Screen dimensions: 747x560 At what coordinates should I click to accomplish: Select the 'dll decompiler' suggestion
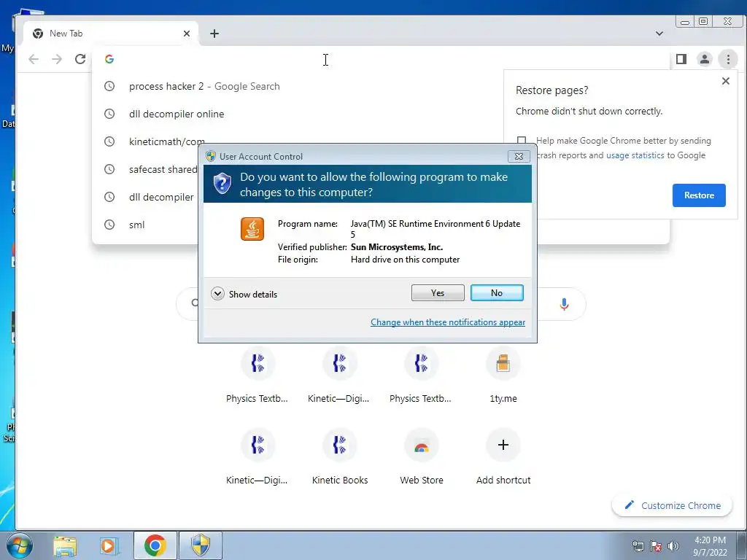point(161,197)
